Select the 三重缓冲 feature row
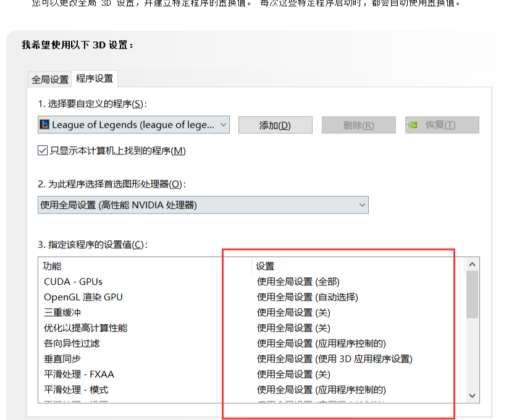This screenshot has height=420, width=509. 251,313
